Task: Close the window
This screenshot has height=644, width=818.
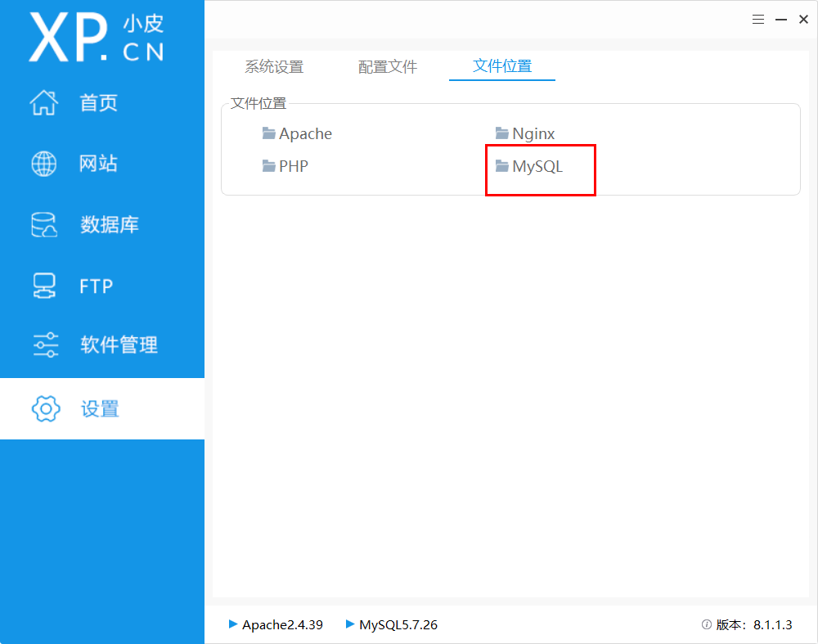Action: [803, 20]
